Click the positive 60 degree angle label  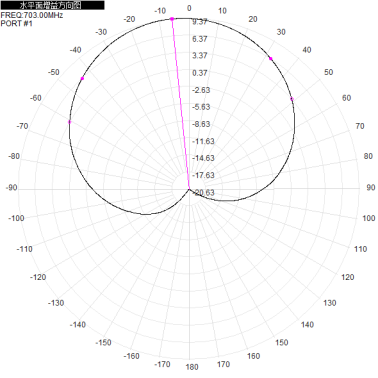click(x=346, y=98)
